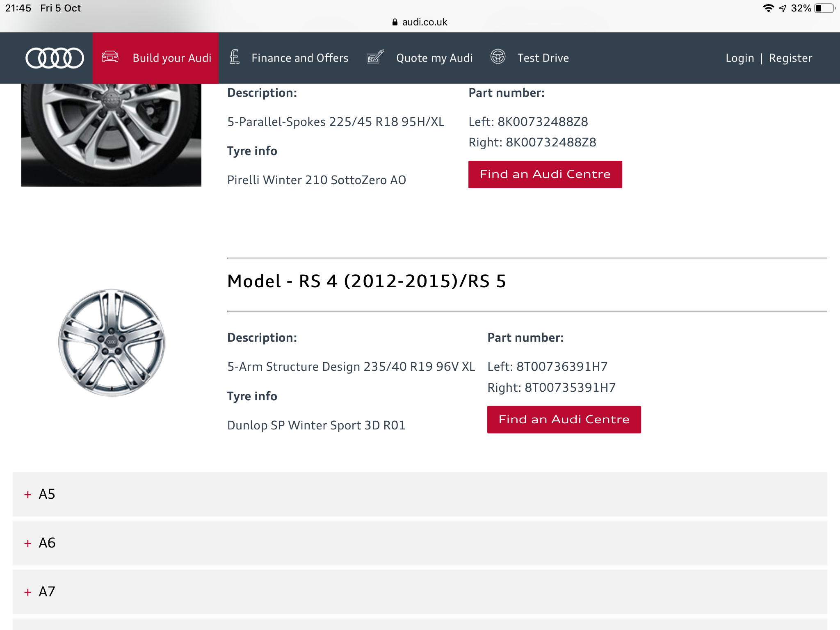The width and height of the screenshot is (840, 630).
Task: Tap the Fri 5 Oct date in status bar
Action: point(61,8)
